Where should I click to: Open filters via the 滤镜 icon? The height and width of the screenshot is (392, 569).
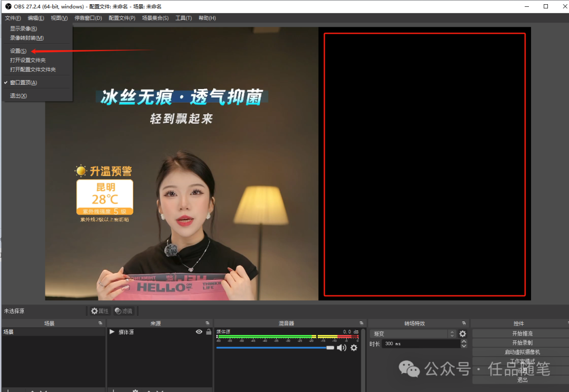pyautogui.click(x=123, y=311)
